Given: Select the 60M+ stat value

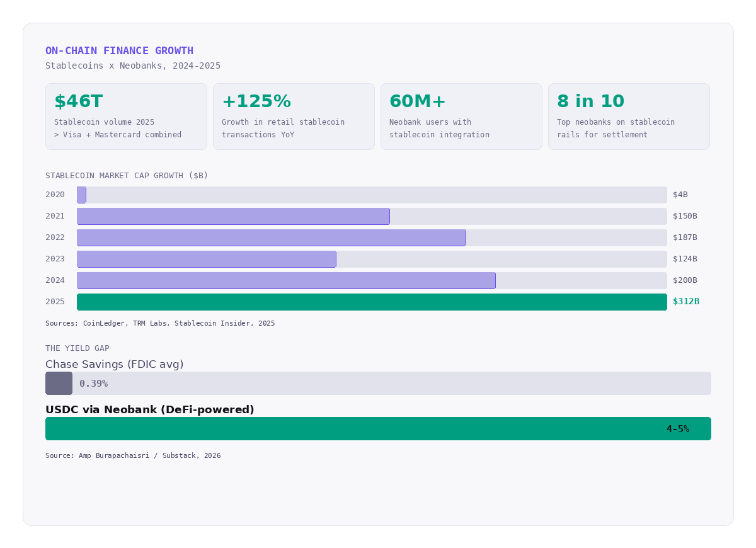Looking at the screenshot, I should [418, 101].
